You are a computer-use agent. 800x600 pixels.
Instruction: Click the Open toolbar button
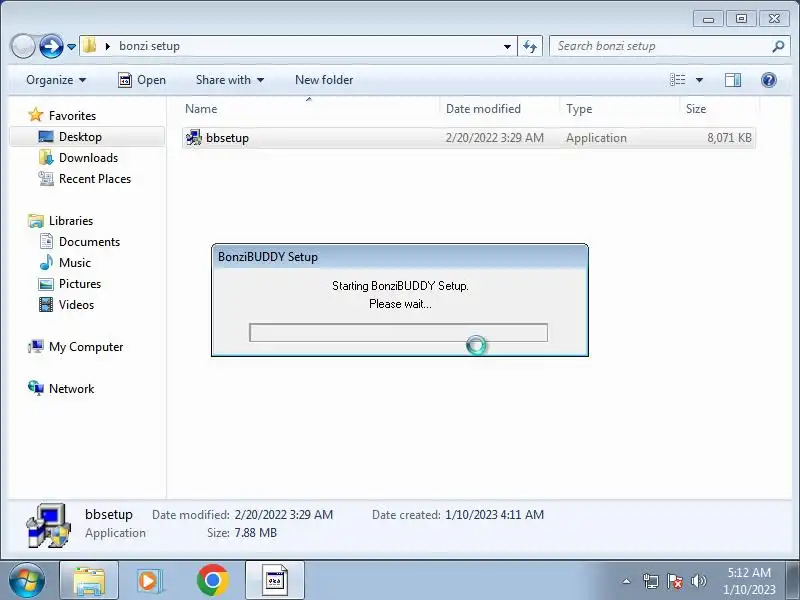(x=142, y=80)
